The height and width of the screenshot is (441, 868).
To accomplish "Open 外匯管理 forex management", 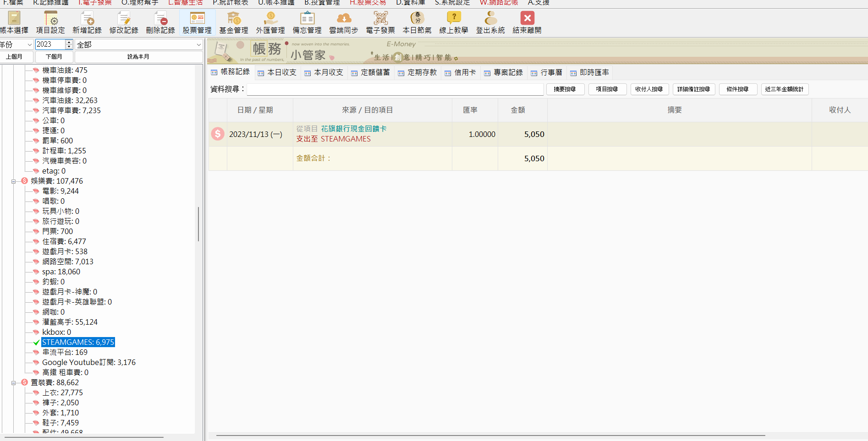I will 270,23.
